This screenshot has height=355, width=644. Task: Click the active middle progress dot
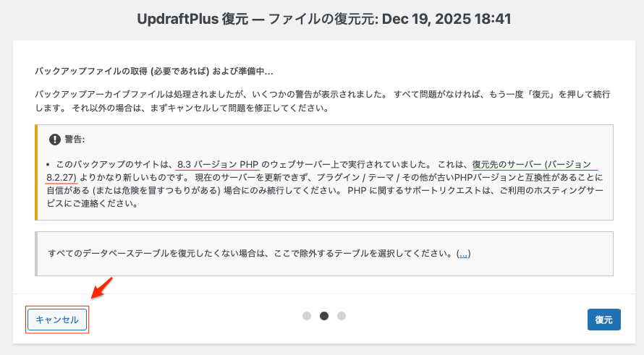tap(324, 316)
